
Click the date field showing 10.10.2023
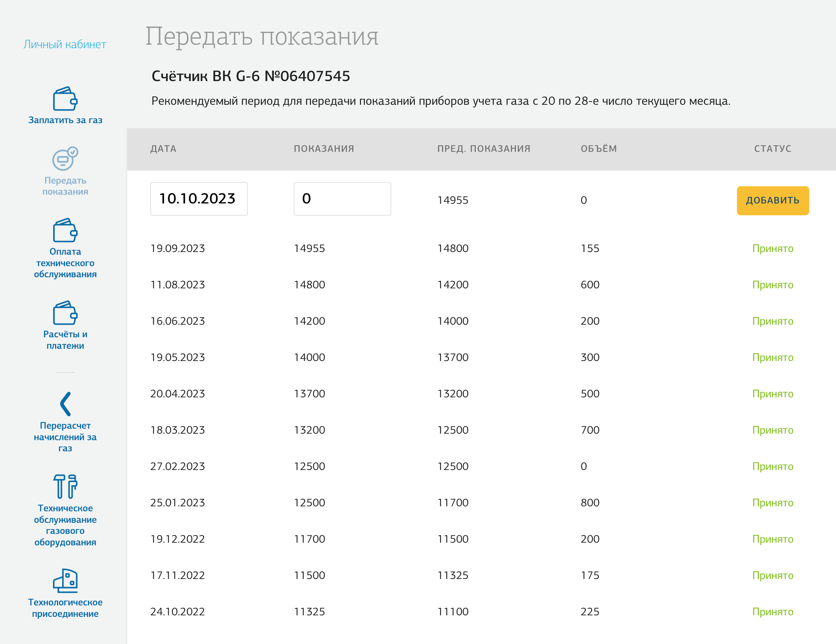click(x=199, y=199)
